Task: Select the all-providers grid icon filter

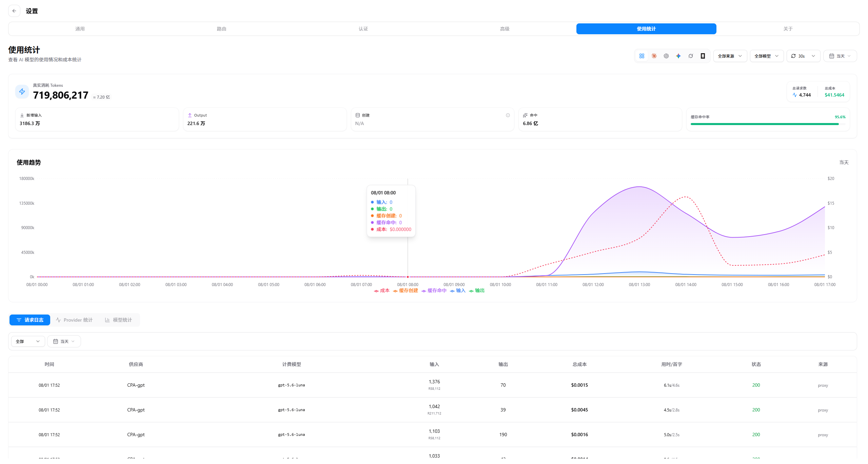Action: pyautogui.click(x=642, y=56)
